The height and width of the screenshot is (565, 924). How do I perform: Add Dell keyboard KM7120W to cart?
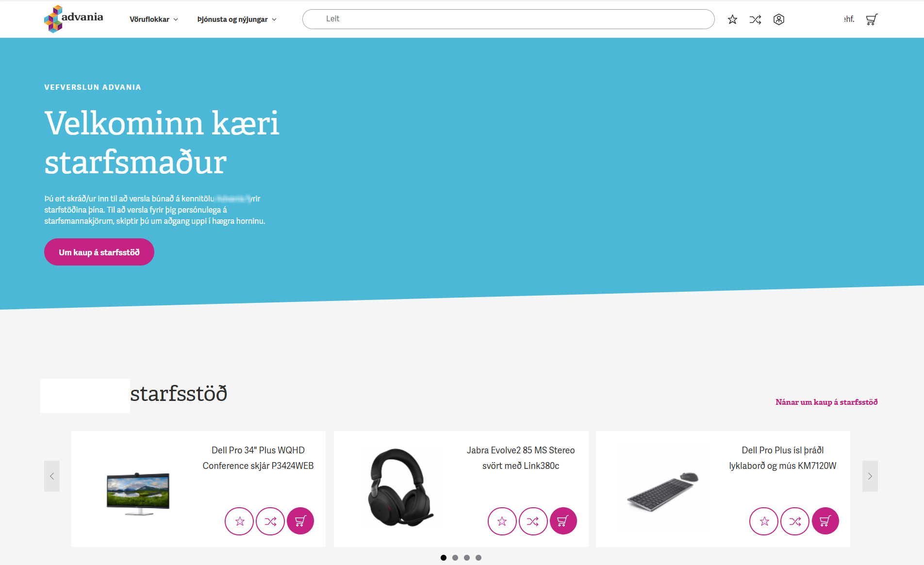click(825, 521)
